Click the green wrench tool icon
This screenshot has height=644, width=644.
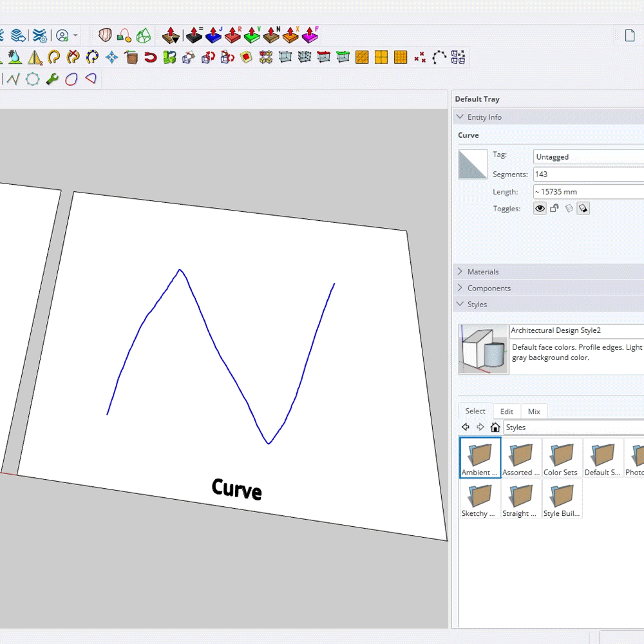click(52, 79)
